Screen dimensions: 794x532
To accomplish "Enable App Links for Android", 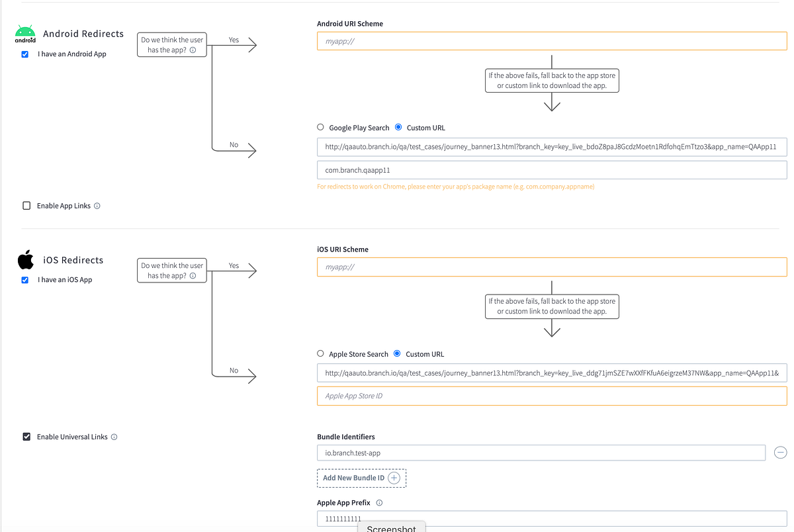I will coord(26,205).
